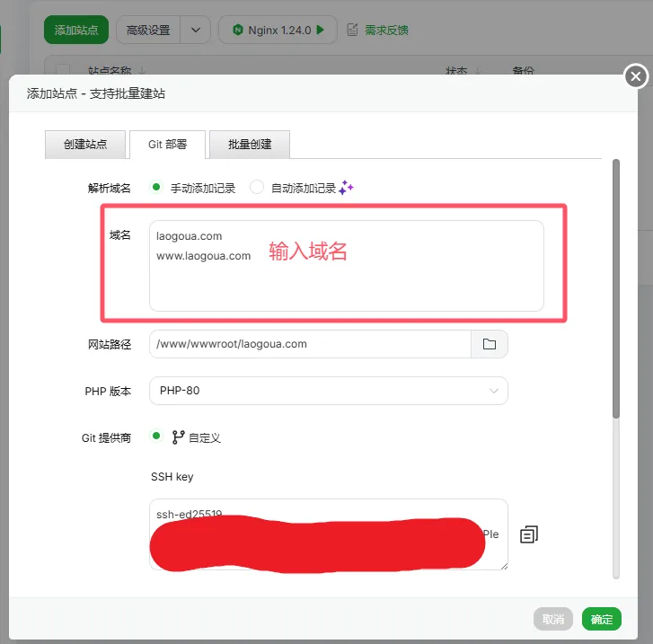Viewport: 653px width, 644px height.
Task: Click the dialog's vertical scrollbar
Action: click(x=616, y=288)
